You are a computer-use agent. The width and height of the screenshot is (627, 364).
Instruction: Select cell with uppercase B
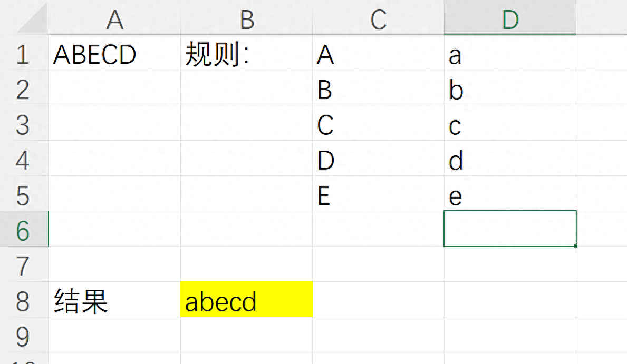click(378, 88)
